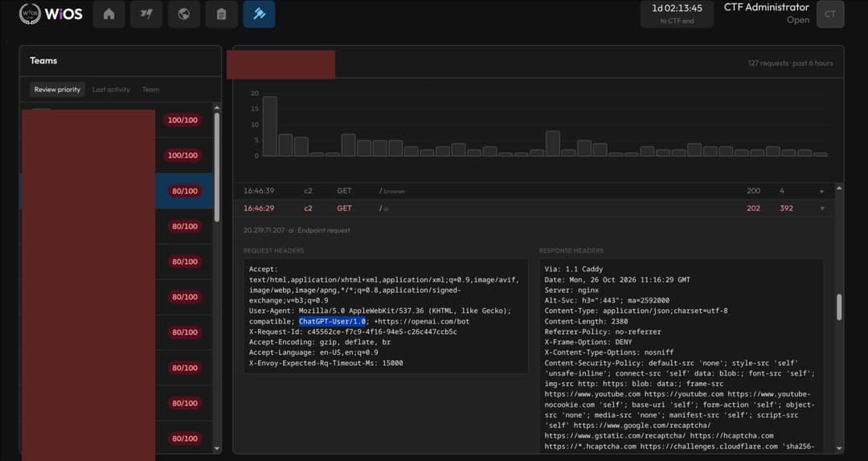
Task: Click the 'Content-Length: 2380' header line
Action: click(586, 321)
